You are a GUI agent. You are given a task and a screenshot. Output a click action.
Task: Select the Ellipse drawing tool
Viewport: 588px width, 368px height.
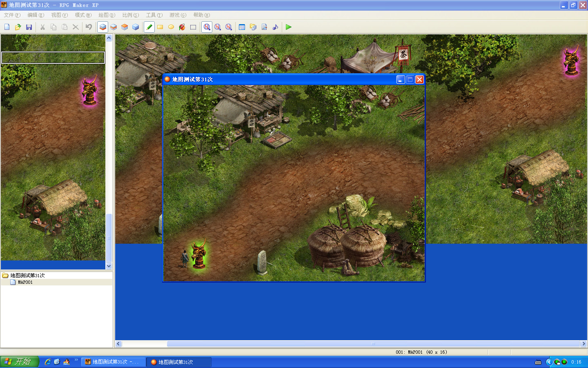[x=171, y=27]
